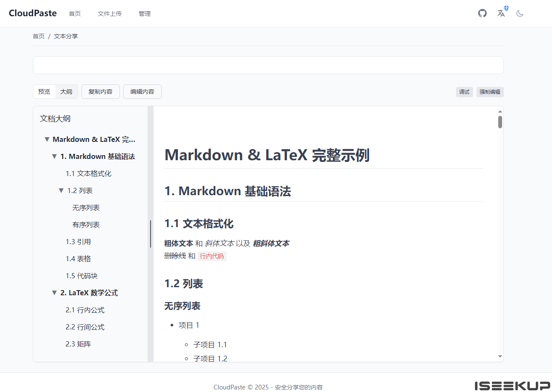Jump to 1.4 表格 in outline
Viewport: 552px width, 392px height.
[x=78, y=259]
